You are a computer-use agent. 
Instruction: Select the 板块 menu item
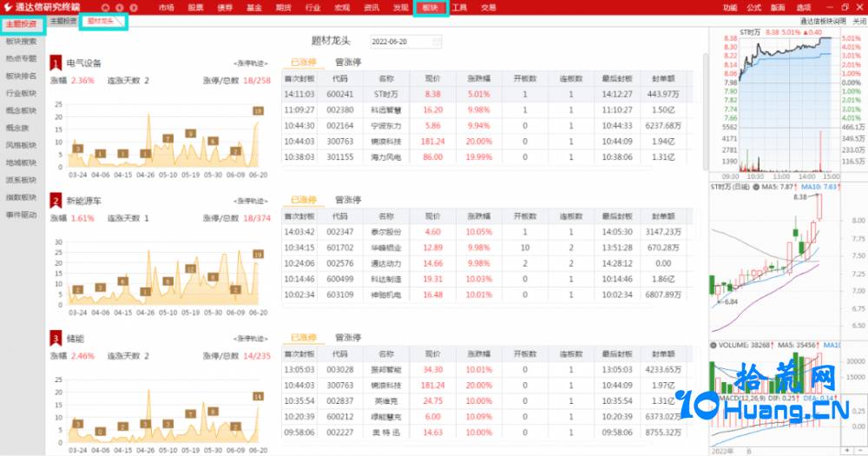point(431,8)
